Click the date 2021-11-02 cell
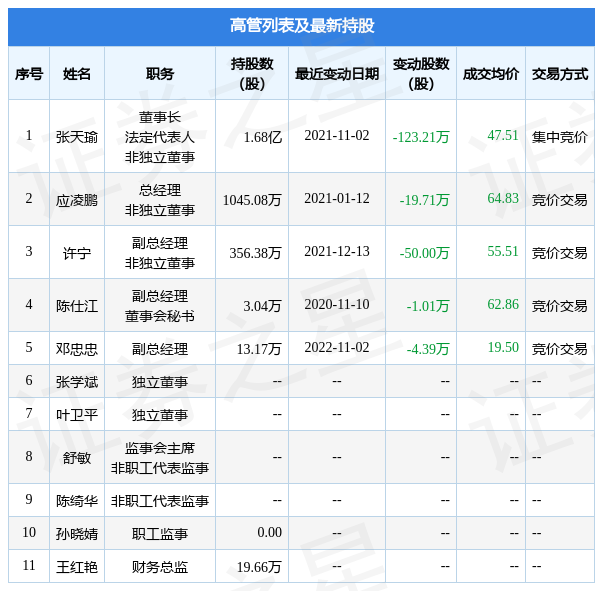The height and width of the screenshot is (591, 595). pyautogui.click(x=337, y=136)
